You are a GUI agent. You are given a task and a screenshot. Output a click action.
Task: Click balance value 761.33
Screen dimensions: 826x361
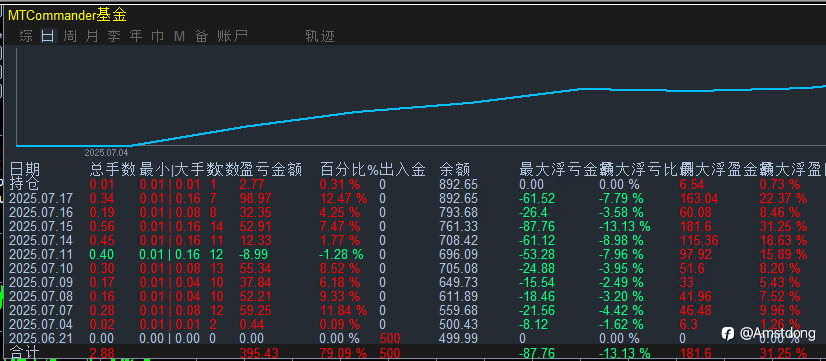pos(459,227)
